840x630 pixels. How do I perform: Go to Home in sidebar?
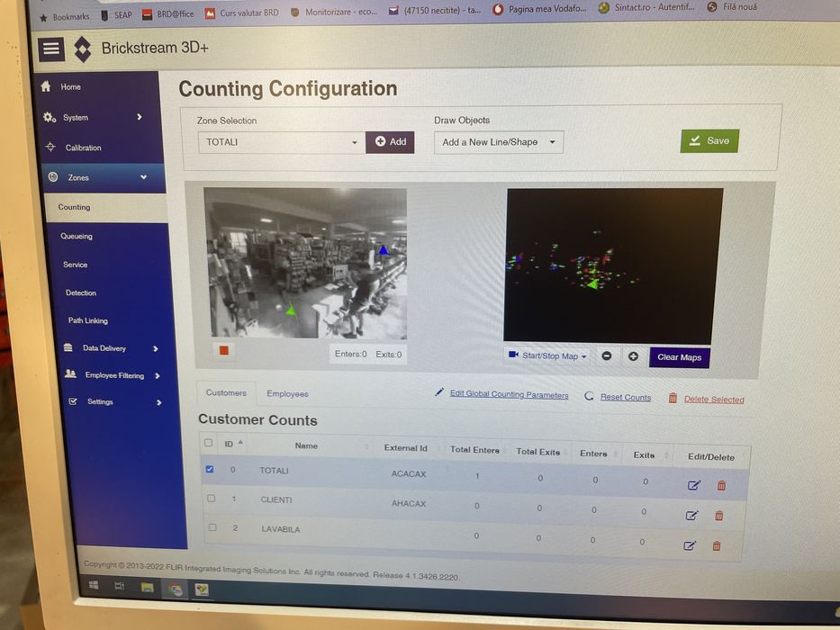[x=70, y=86]
